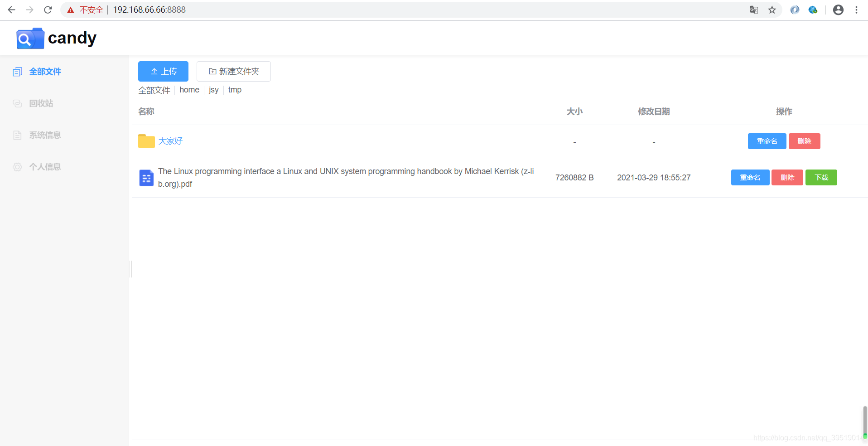Click the browser forward arrow
868x446 pixels.
30,10
